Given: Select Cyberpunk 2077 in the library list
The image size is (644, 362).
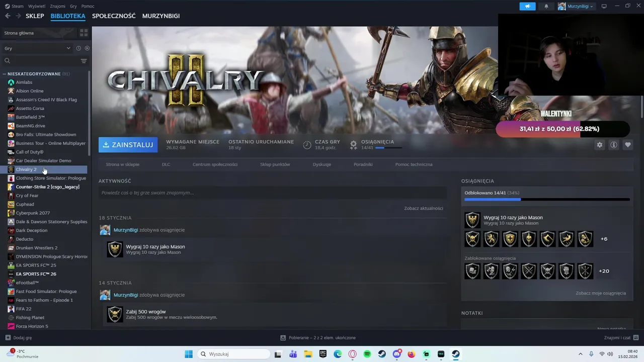Looking at the screenshot, I should [x=33, y=213].
